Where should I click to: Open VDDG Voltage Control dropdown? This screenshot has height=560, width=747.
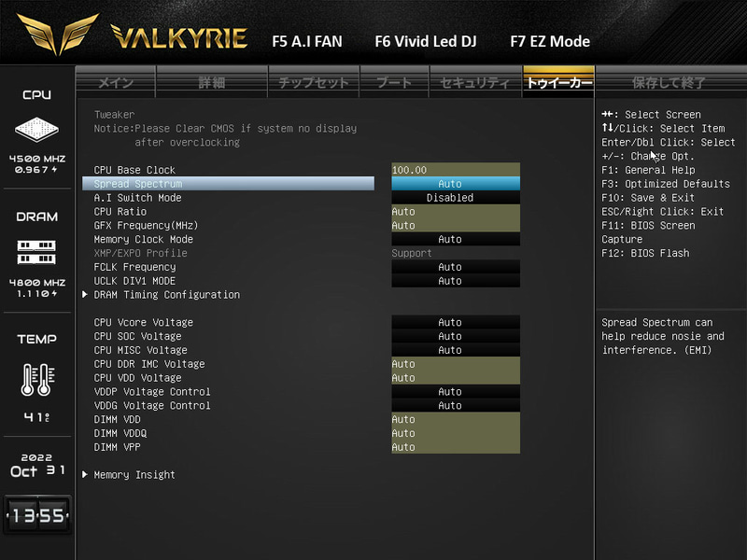coord(456,405)
